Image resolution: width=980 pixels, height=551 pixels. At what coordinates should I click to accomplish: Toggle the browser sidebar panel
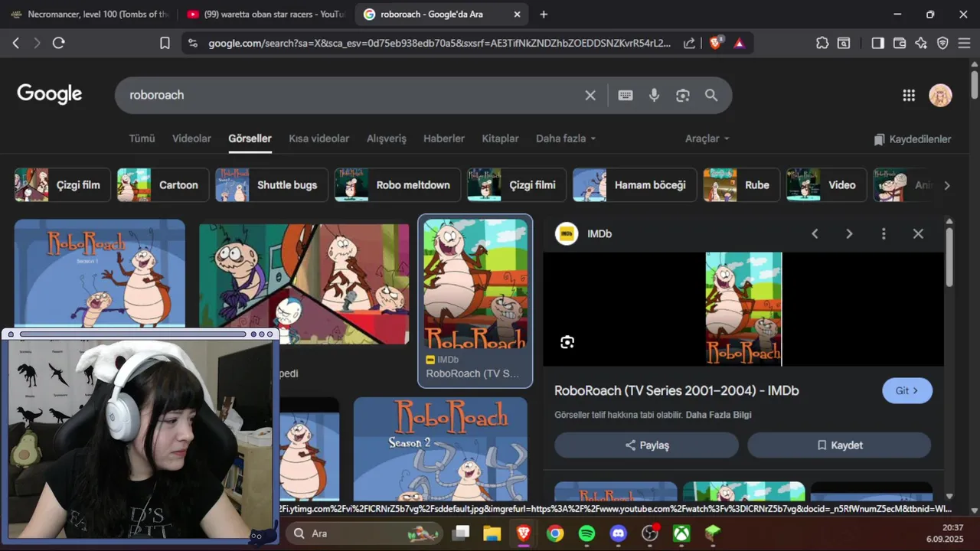click(878, 43)
